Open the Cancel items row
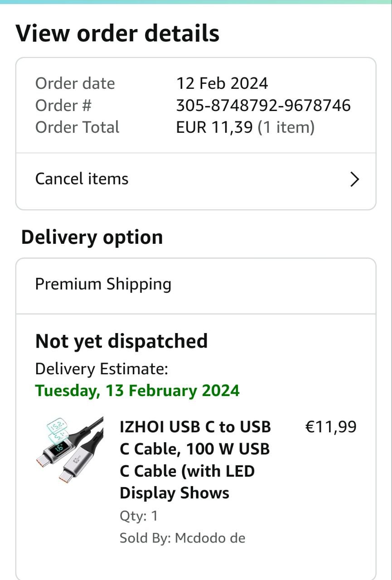 click(x=82, y=179)
